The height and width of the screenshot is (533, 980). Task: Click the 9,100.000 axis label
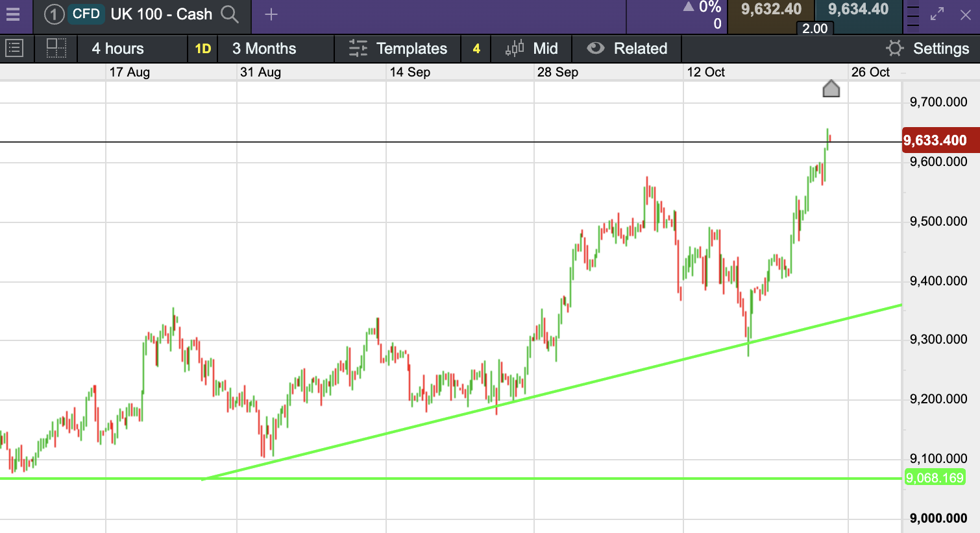click(938, 458)
